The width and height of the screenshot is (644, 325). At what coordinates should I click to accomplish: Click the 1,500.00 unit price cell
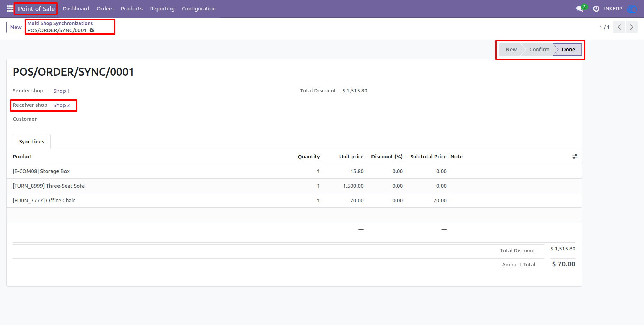pyautogui.click(x=353, y=186)
